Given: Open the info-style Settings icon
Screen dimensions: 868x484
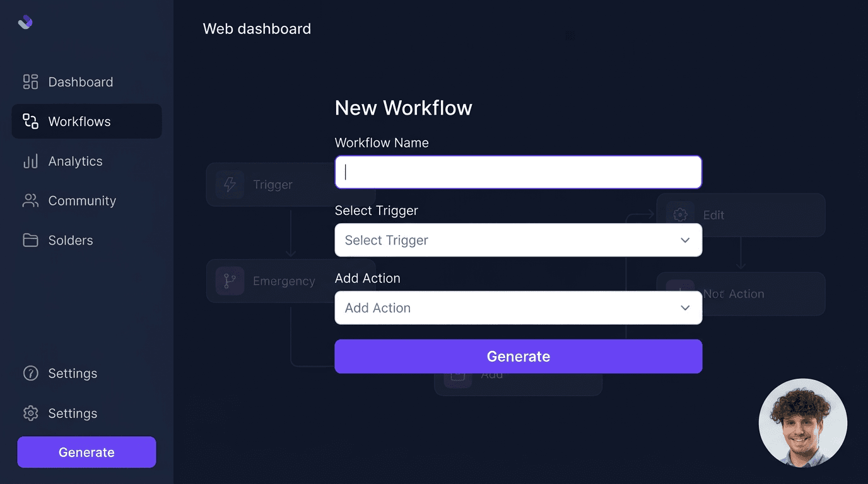Looking at the screenshot, I should [x=30, y=373].
